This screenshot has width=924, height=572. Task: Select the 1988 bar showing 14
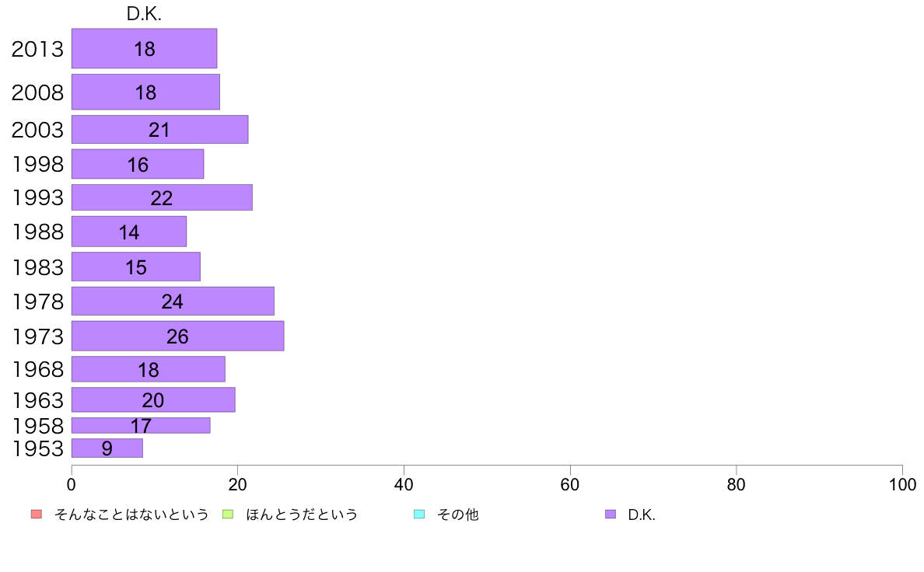pyautogui.click(x=129, y=232)
